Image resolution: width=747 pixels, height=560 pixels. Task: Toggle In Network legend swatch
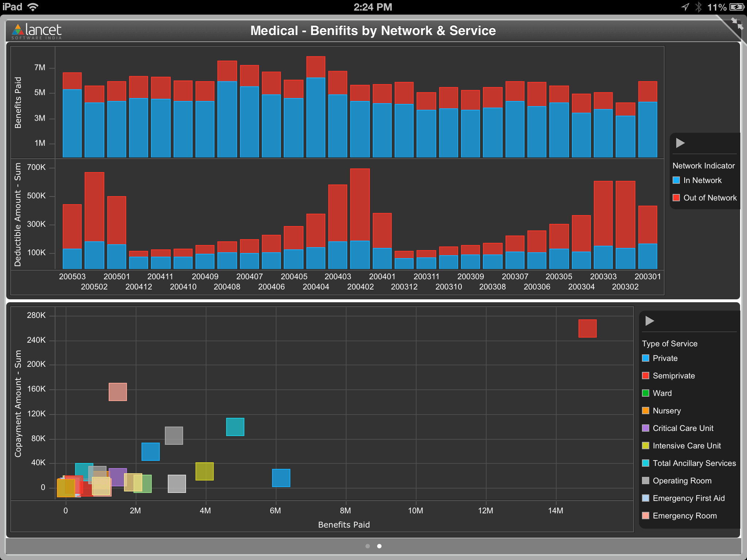point(676,180)
